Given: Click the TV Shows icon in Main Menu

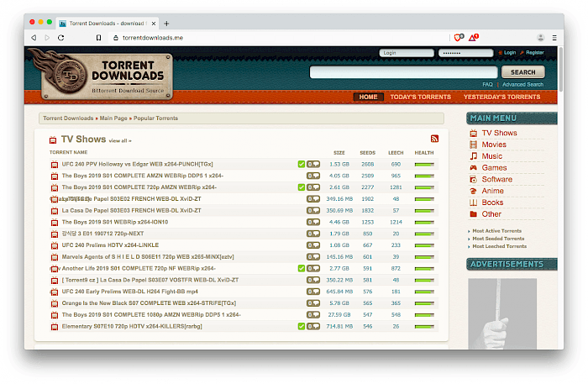Looking at the screenshot, I should pyautogui.click(x=474, y=133).
